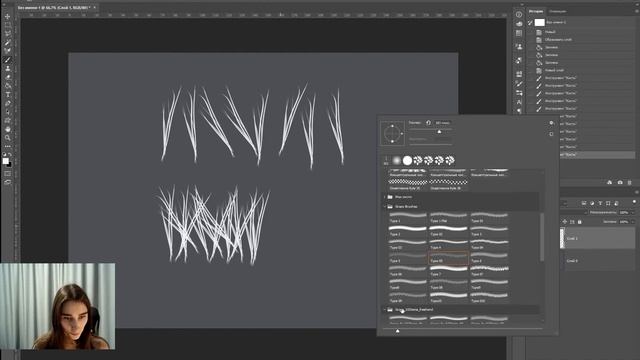Screen dimensions: 640x360
Task: Expand the collapsed brush folder above Grass Brushes
Action: [x=384, y=197]
